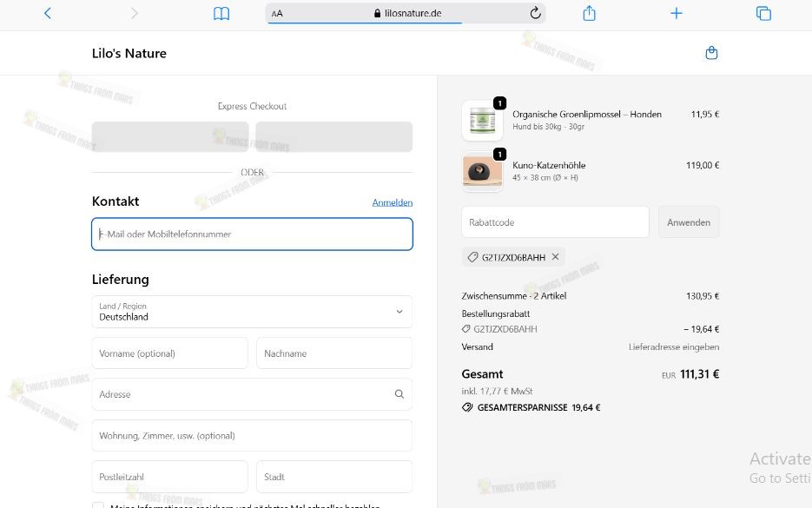Click the Adresse input field

252,394
